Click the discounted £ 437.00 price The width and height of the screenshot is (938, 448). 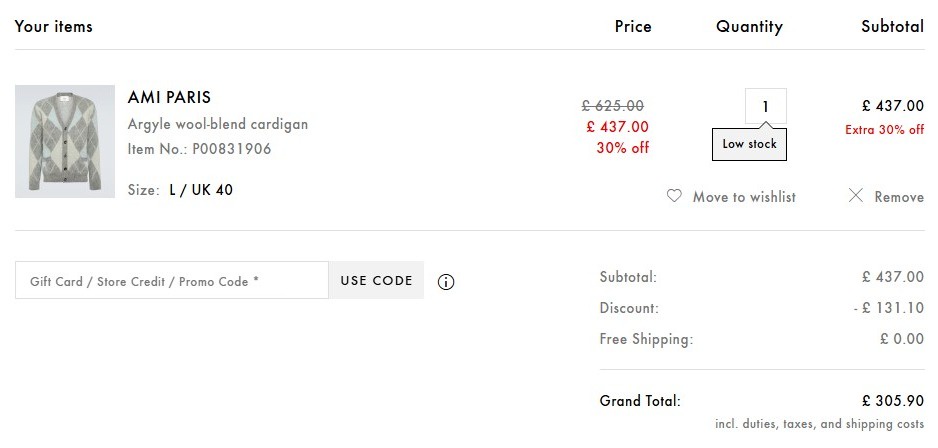(x=617, y=127)
